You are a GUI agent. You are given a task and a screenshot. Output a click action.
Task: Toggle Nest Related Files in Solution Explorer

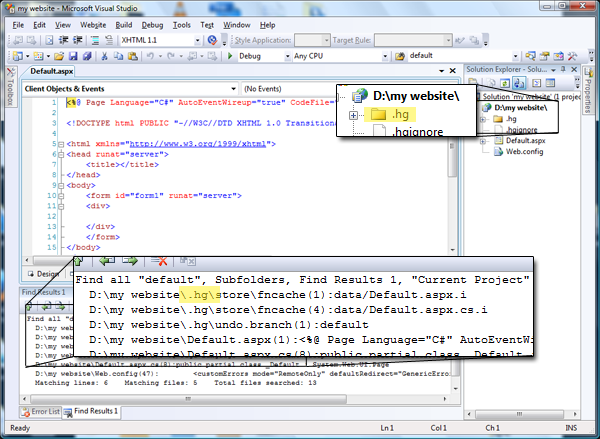click(x=519, y=83)
